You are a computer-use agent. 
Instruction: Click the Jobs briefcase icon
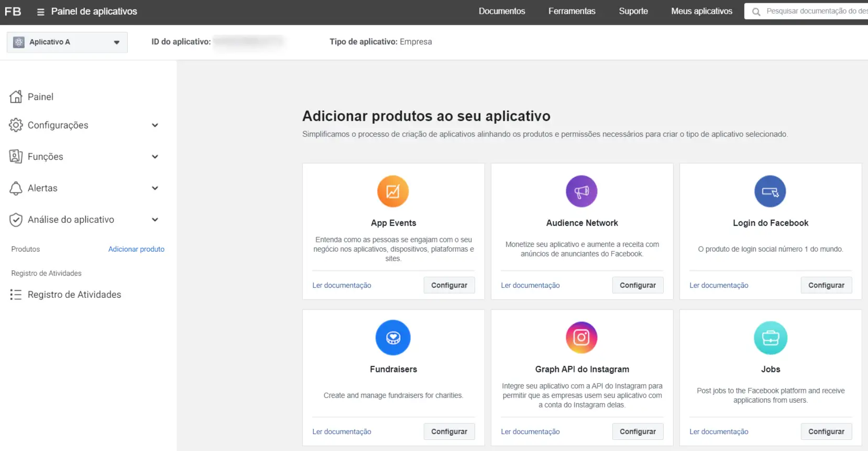[x=770, y=338]
